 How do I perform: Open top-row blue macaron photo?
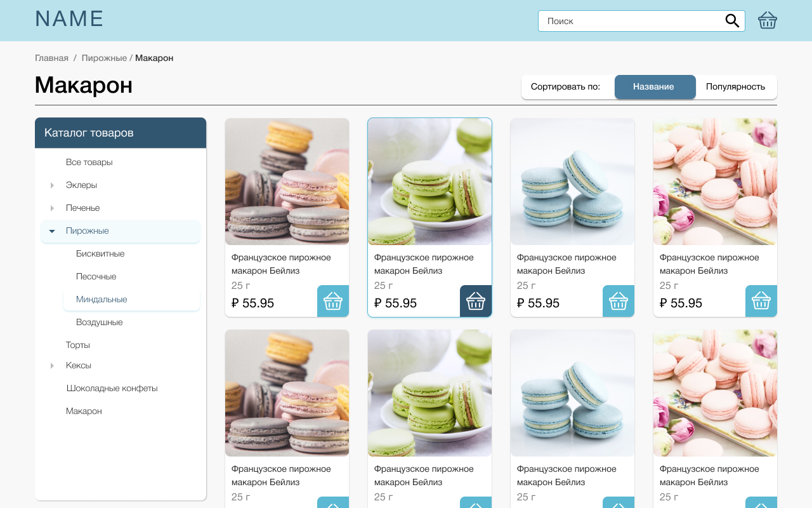(572, 182)
